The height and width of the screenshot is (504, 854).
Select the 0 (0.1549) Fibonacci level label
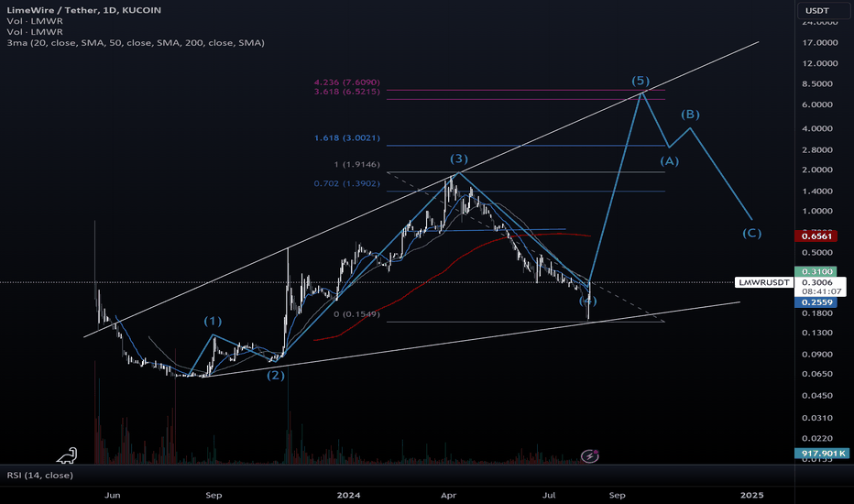tap(356, 313)
